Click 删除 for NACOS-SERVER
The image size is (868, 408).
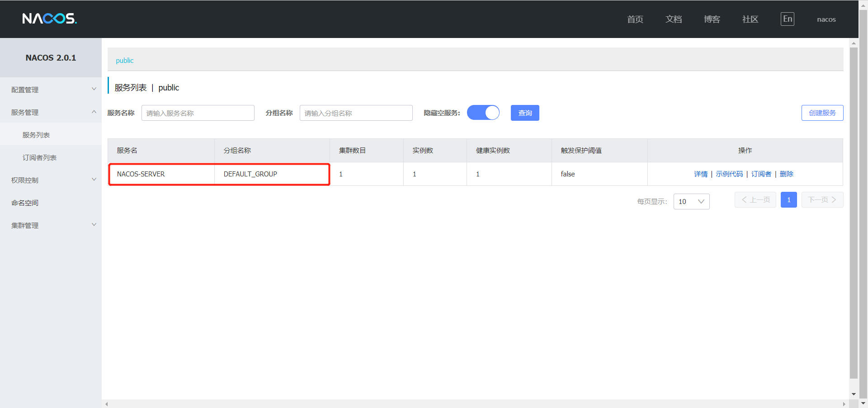tap(787, 174)
